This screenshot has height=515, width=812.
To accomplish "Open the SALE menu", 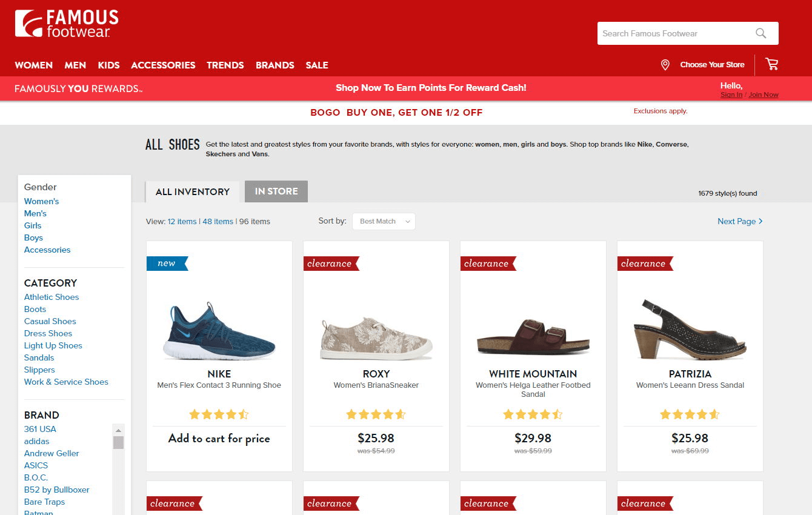I will pos(317,65).
